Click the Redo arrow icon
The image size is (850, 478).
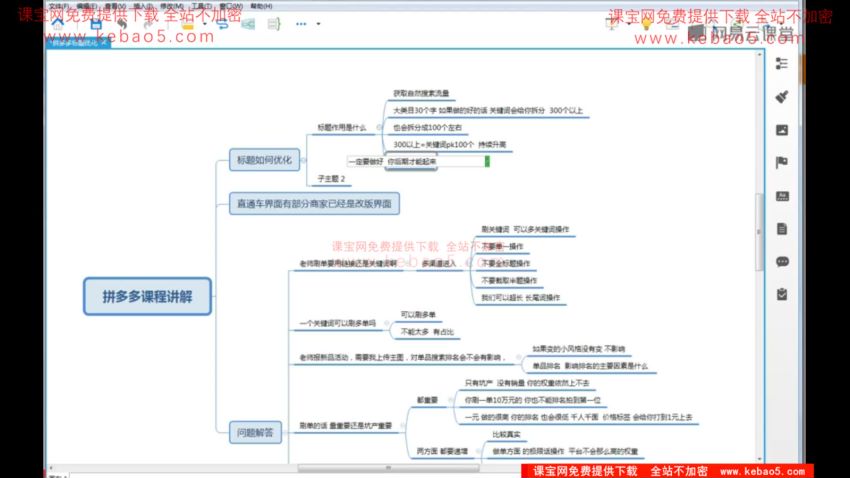point(148,24)
